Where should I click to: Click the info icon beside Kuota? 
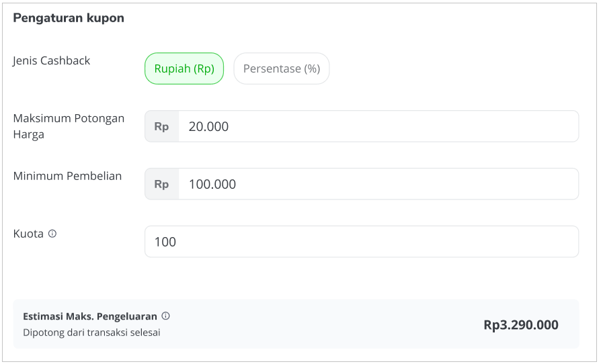coord(52,234)
